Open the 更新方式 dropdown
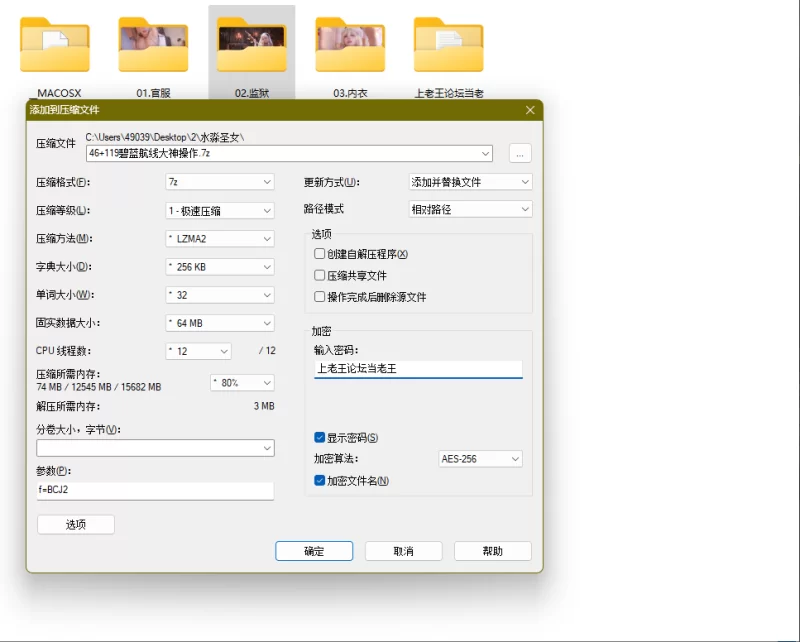Viewport: 800px width, 642px height. click(470, 182)
